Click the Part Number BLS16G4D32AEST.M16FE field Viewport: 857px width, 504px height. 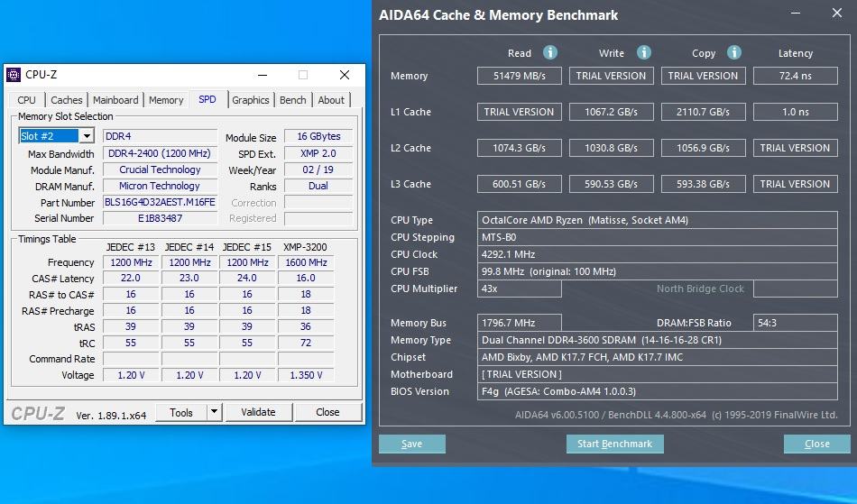(160, 202)
